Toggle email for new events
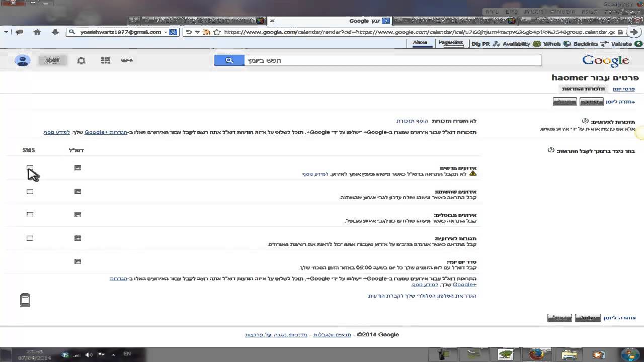Screen dimensions: 644x362 tap(77, 167)
